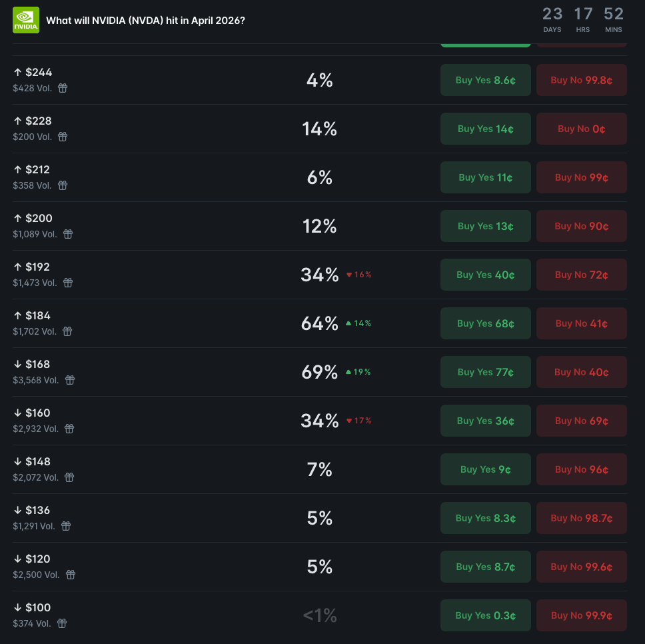645x644 pixels.
Task: Click the gift icon next to $428 Vol.
Action: [x=62, y=88]
